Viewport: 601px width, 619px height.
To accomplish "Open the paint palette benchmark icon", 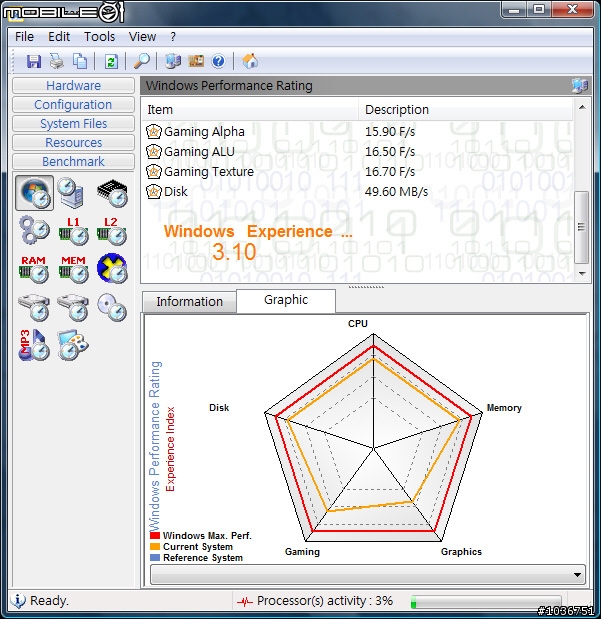I will pos(73,345).
